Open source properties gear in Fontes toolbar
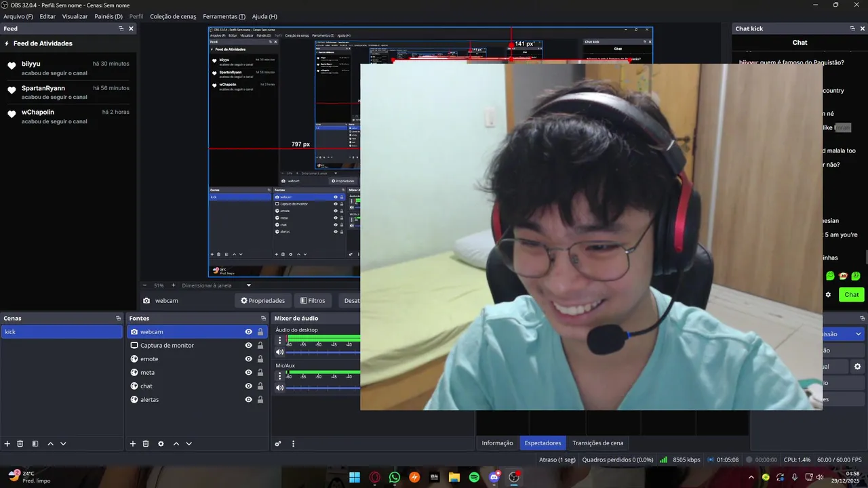868x488 pixels. [x=161, y=444]
